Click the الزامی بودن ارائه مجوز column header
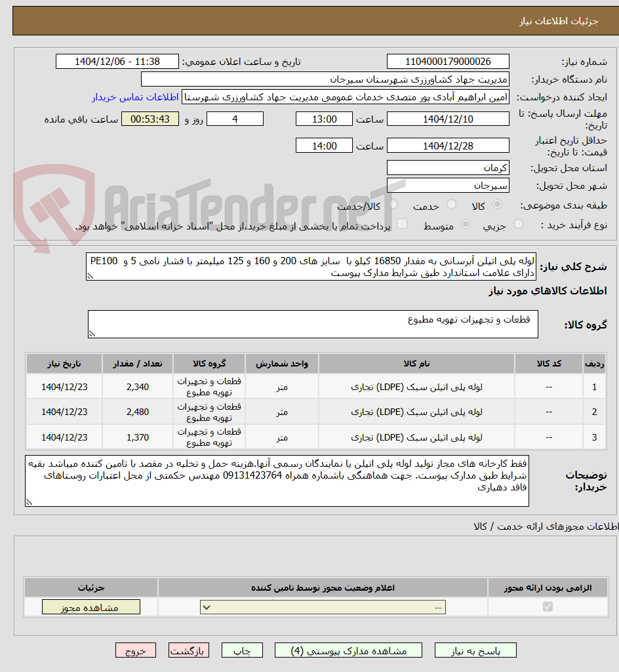Screen dimensions: 619x672 pos(548,587)
